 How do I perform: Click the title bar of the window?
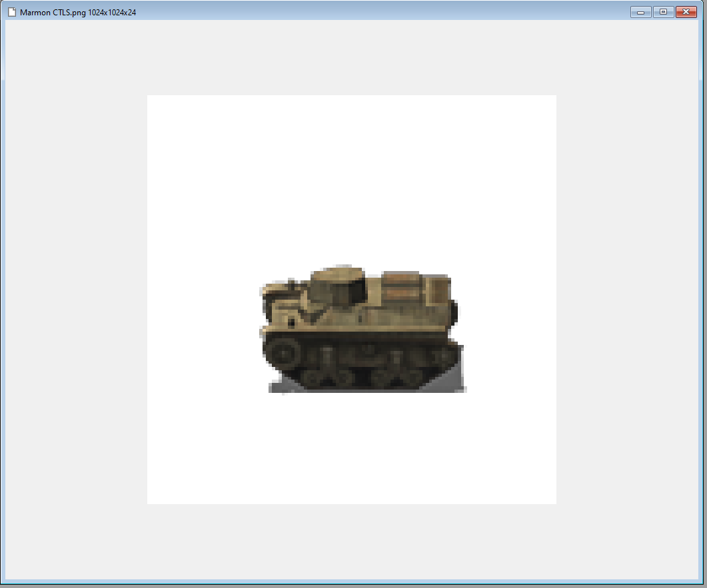pos(333,11)
